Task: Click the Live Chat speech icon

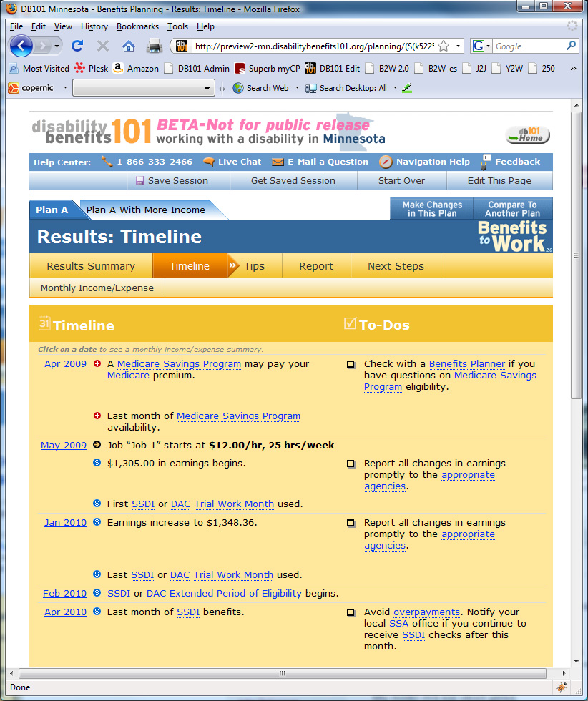Action: [208, 162]
